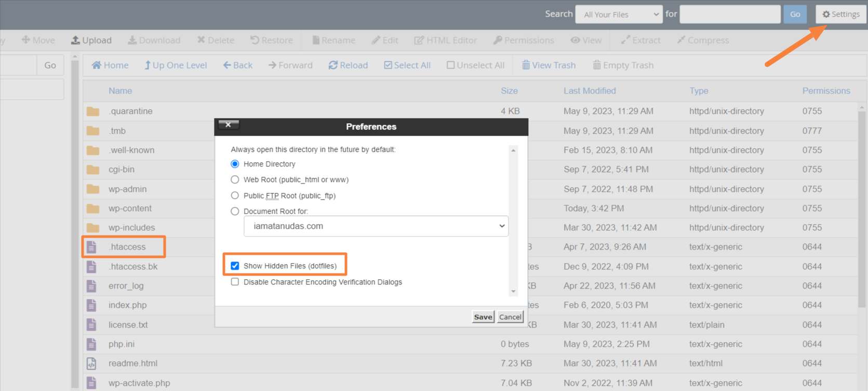Image resolution: width=868 pixels, height=391 pixels.
Task: Select the wp-content folder
Action: coord(130,208)
